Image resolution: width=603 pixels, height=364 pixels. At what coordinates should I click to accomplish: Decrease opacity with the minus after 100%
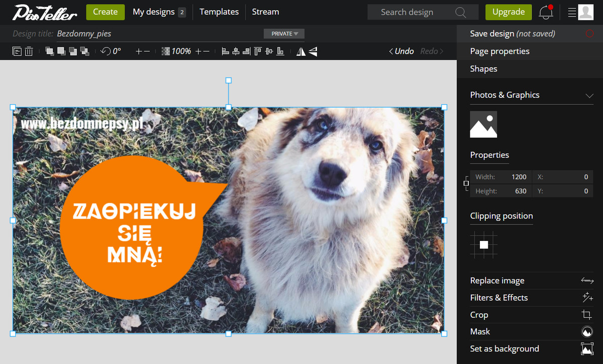coord(207,51)
